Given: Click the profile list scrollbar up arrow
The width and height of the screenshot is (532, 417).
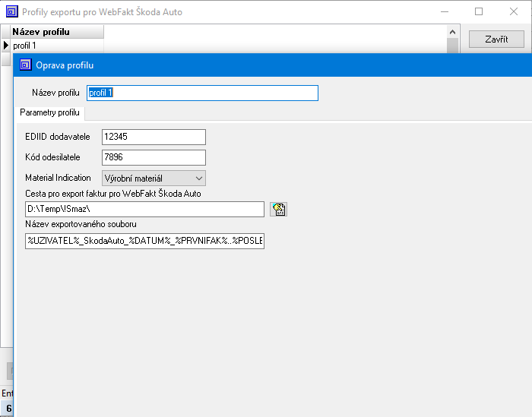Looking at the screenshot, I should click(453, 32).
